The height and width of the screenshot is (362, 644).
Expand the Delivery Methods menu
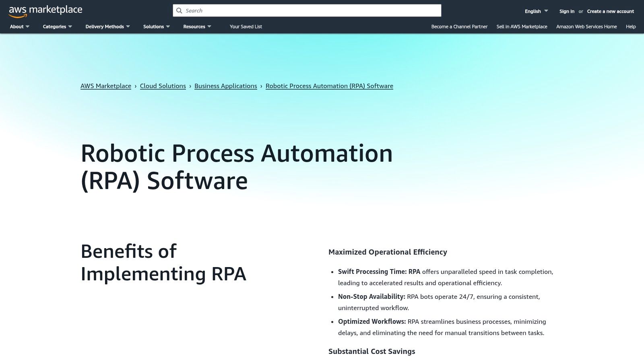coord(107,27)
